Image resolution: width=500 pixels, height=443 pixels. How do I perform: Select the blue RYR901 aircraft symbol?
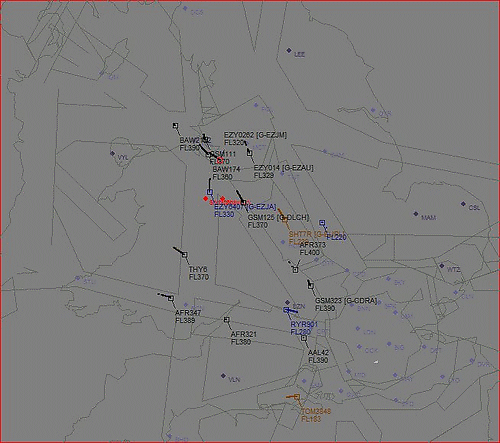tap(286, 310)
